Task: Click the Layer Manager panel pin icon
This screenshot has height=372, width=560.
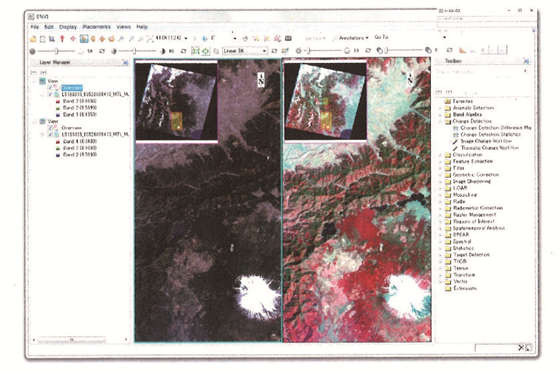Action: [x=125, y=62]
